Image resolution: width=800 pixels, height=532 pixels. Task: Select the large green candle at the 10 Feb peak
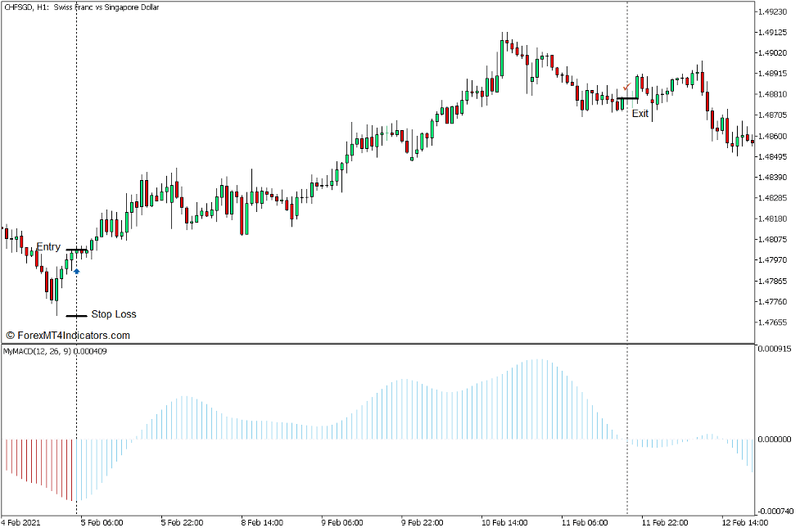pyautogui.click(x=500, y=57)
